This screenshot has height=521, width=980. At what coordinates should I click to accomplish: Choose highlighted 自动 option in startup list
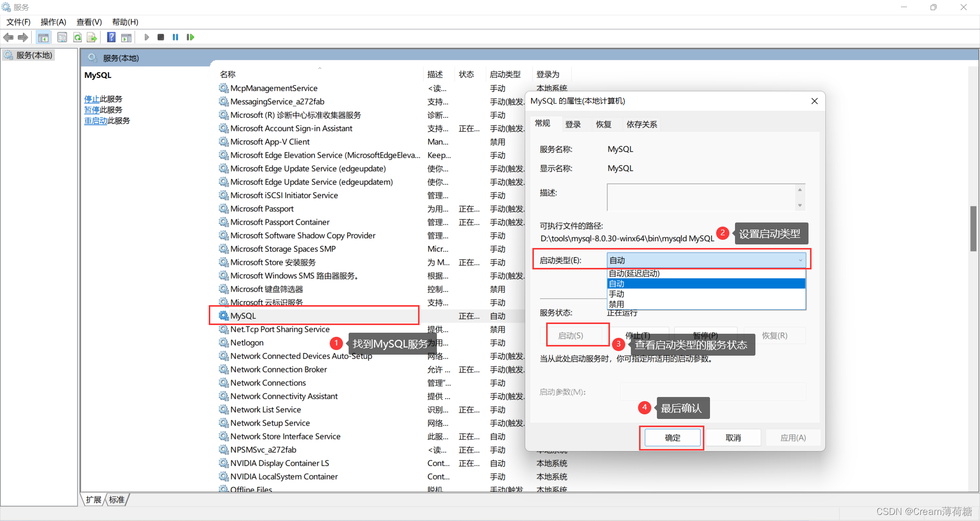(x=706, y=284)
